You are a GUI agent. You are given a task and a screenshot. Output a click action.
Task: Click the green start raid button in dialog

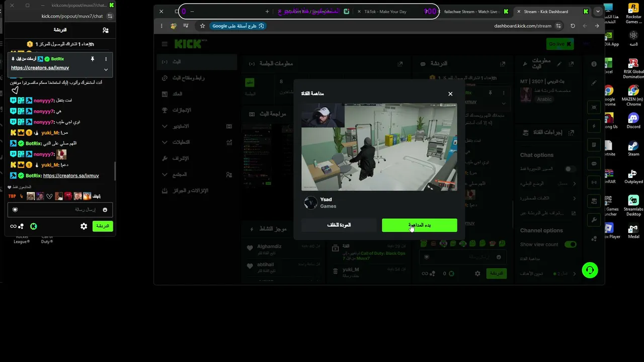pyautogui.click(x=419, y=225)
